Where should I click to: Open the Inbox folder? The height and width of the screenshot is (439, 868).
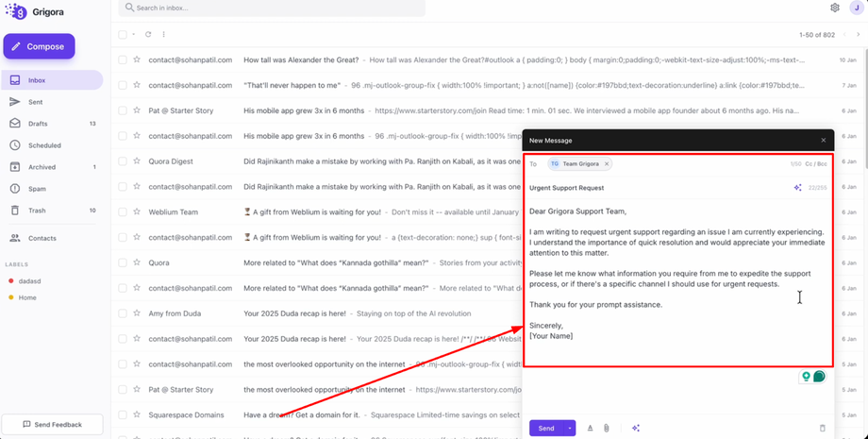(x=52, y=80)
